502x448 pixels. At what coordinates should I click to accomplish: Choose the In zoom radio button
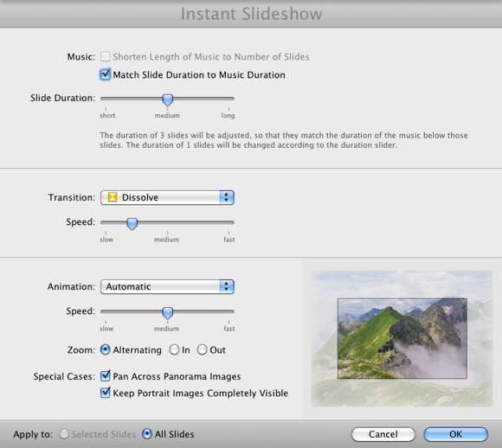pyautogui.click(x=174, y=349)
